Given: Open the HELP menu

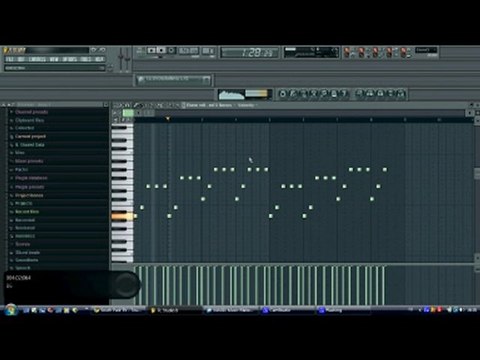Looking at the screenshot, I should 99,60.
